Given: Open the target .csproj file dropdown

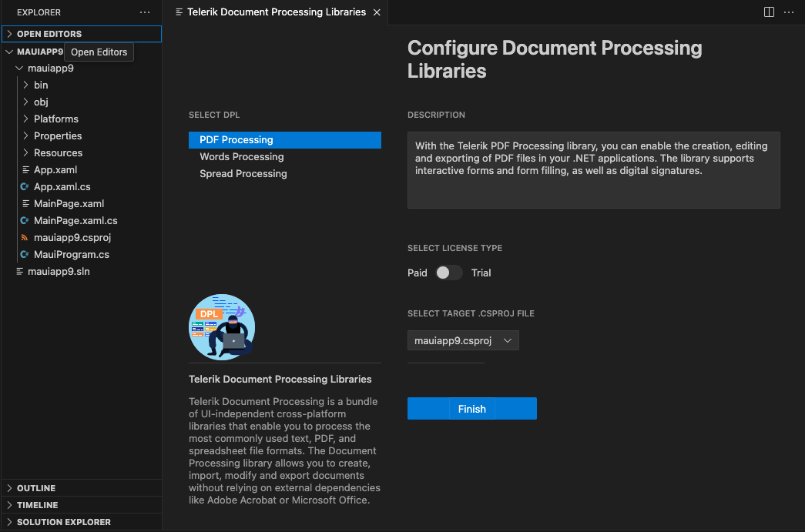Looking at the screenshot, I should point(463,340).
